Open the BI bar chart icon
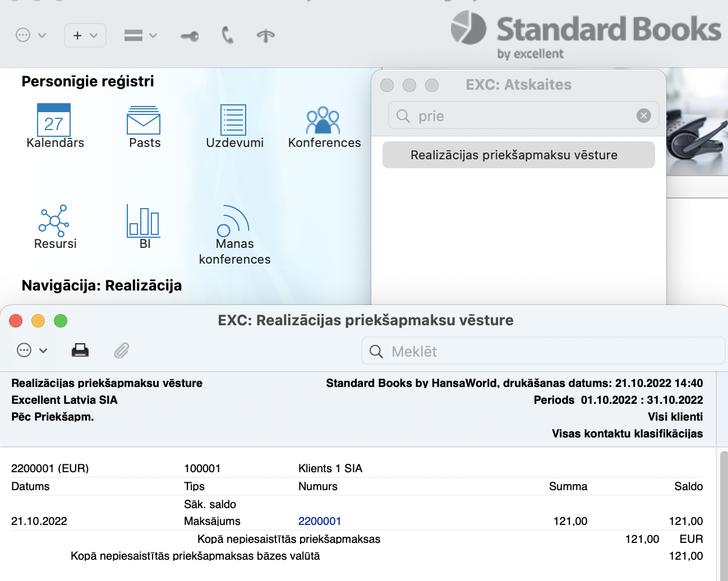This screenshot has width=728, height=581. click(x=144, y=220)
